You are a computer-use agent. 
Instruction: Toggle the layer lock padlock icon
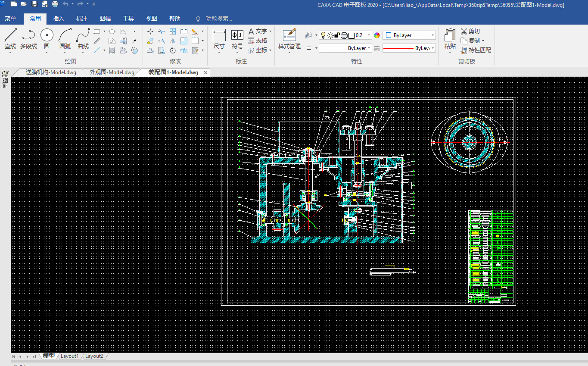click(x=337, y=35)
